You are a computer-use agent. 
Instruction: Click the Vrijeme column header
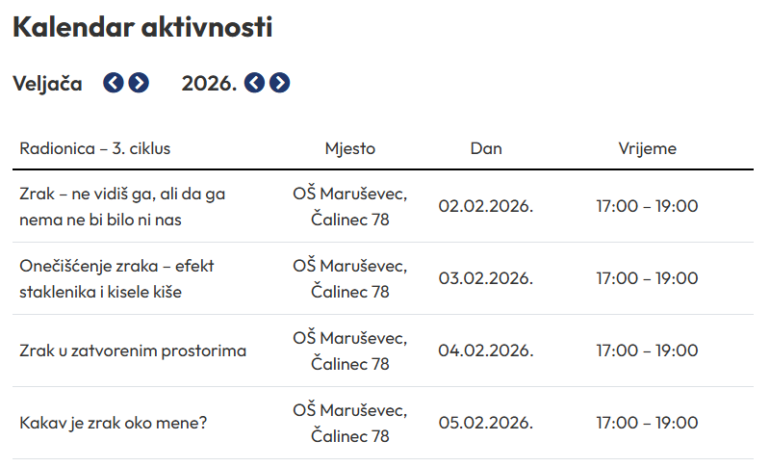[x=647, y=149]
